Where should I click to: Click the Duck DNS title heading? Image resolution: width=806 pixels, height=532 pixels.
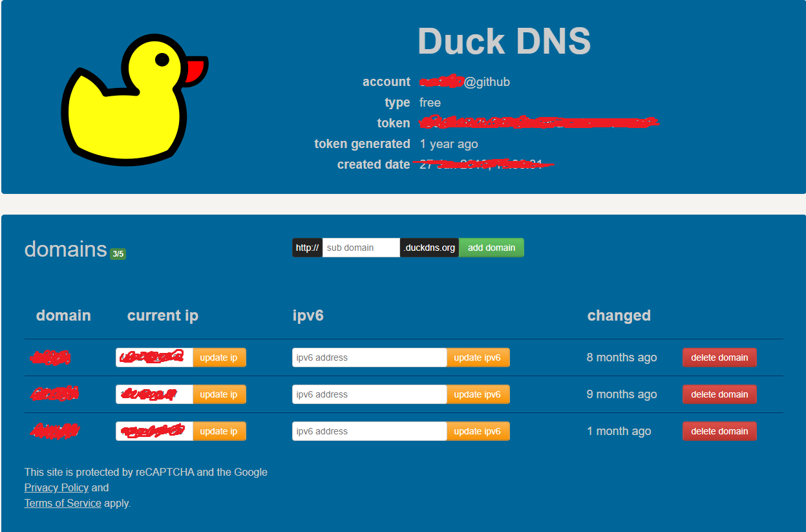click(x=504, y=41)
